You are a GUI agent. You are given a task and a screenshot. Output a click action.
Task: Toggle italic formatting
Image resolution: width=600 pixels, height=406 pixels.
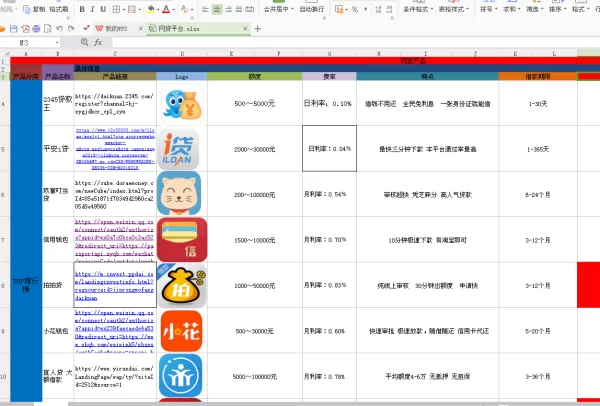pyautogui.click(x=93, y=9)
